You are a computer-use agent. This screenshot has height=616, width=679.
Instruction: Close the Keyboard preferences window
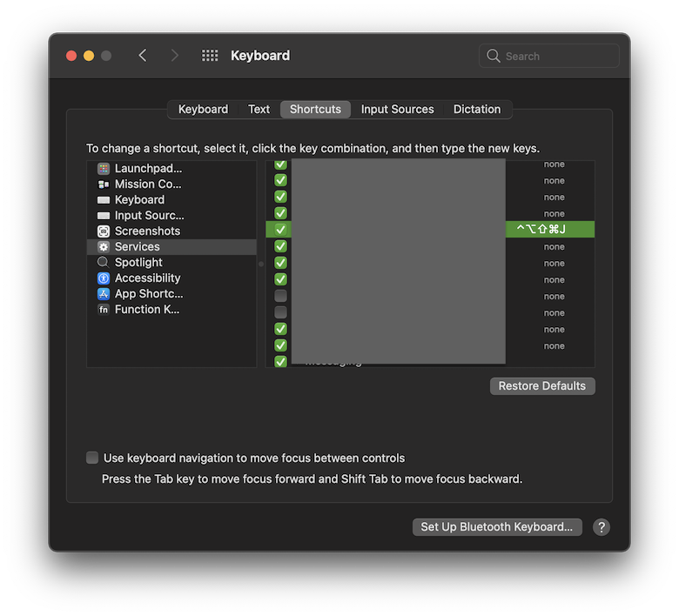point(71,56)
